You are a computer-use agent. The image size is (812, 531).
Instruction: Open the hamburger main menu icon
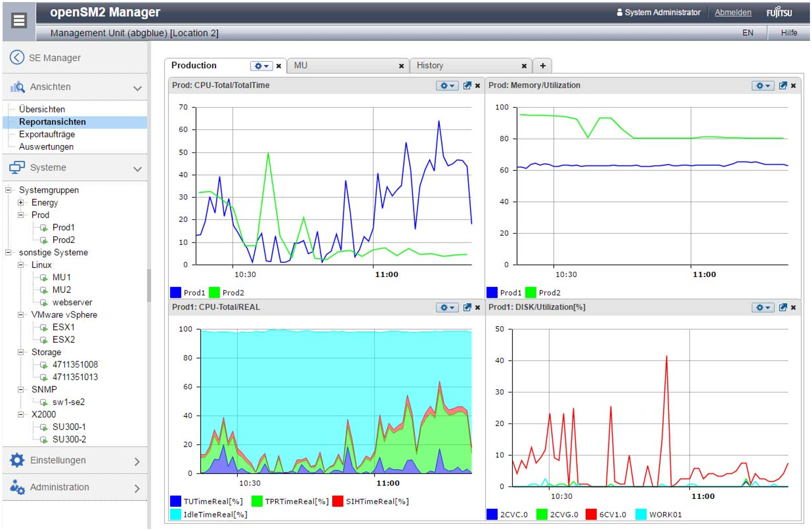[19, 20]
